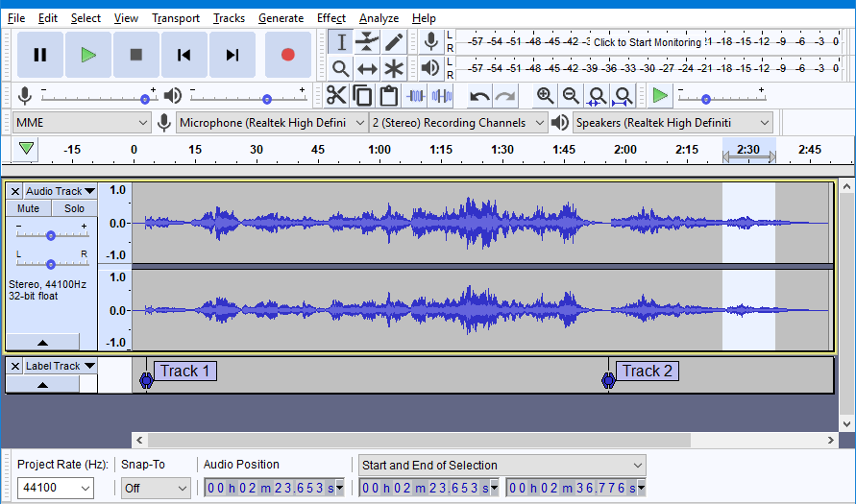Open the Effect menu
Screen dimensions: 856x504
click(331, 18)
